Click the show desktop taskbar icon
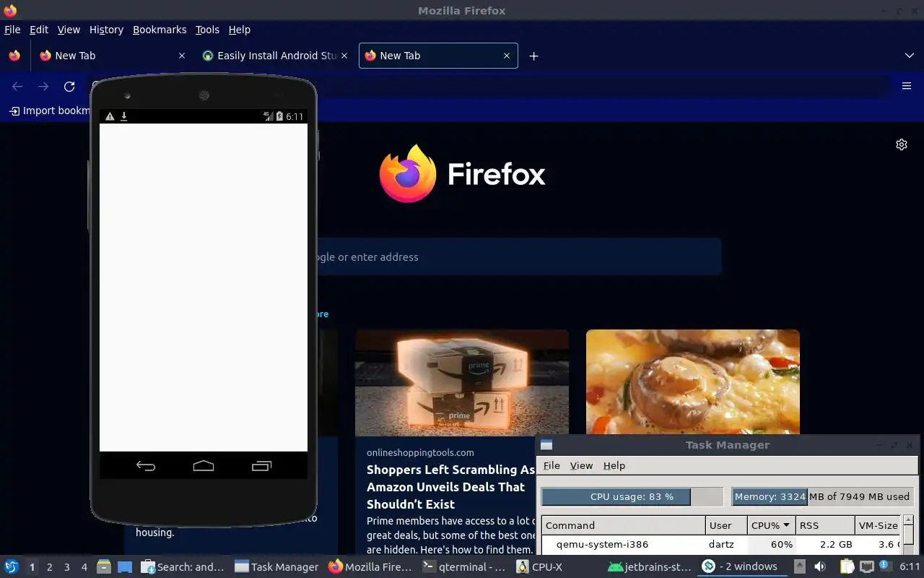This screenshot has height=578, width=924. [125, 567]
